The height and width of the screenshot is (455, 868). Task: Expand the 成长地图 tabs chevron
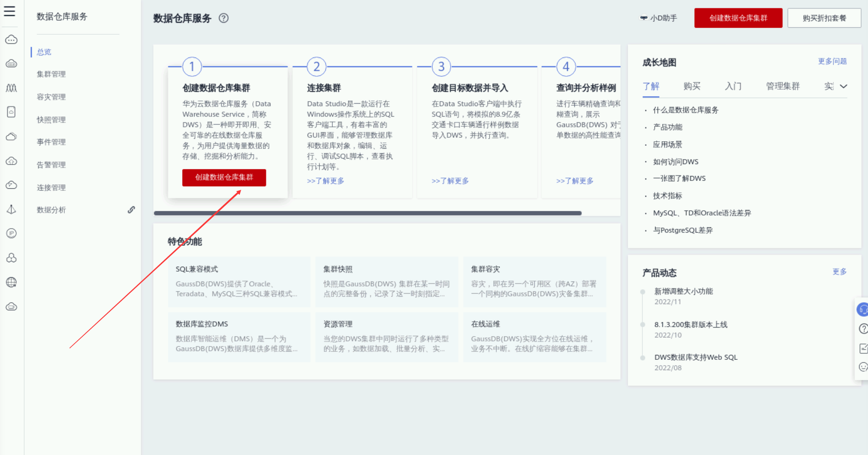(844, 86)
